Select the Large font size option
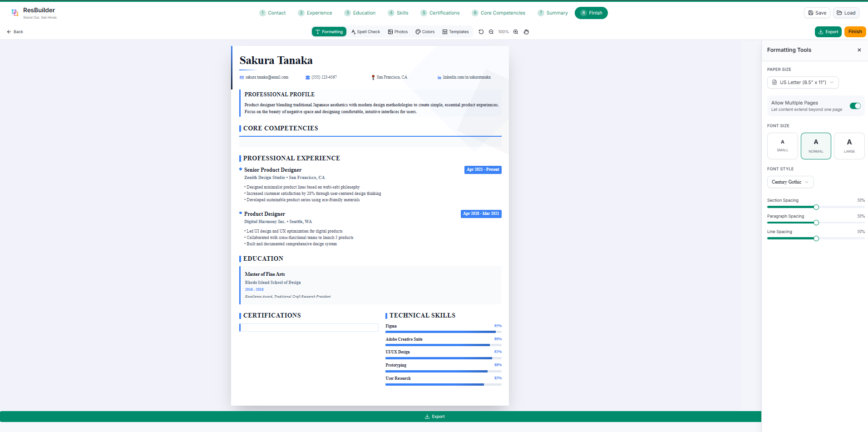The width and height of the screenshot is (868, 432). 849,146
